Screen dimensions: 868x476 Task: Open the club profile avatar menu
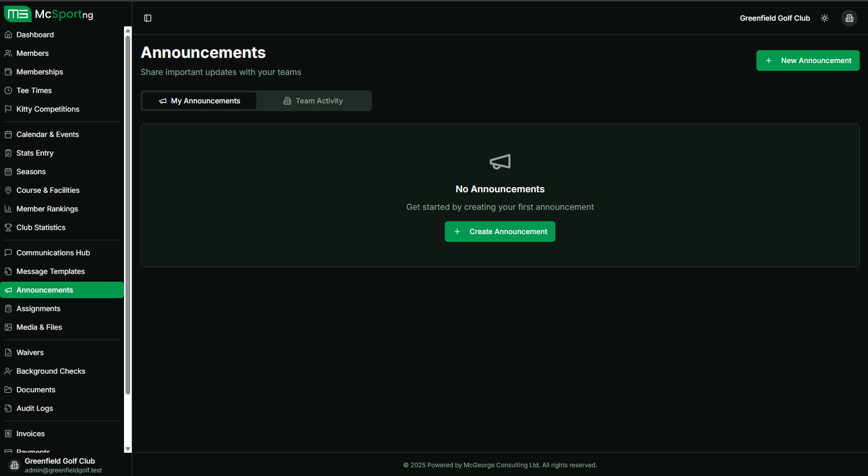849,18
